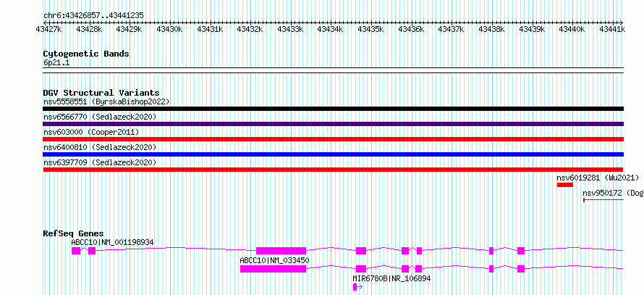The width and height of the screenshot is (644, 295).
Task: Click the 6p21.1 band label
Action: pyautogui.click(x=56, y=62)
